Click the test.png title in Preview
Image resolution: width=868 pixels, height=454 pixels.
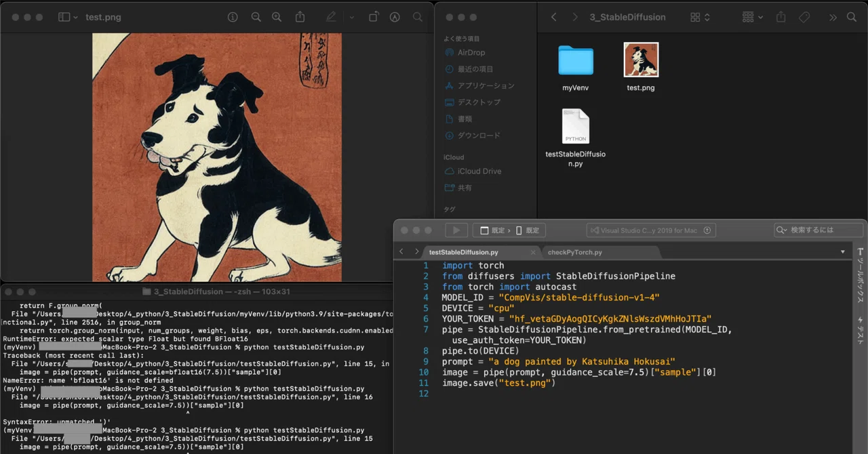point(103,17)
